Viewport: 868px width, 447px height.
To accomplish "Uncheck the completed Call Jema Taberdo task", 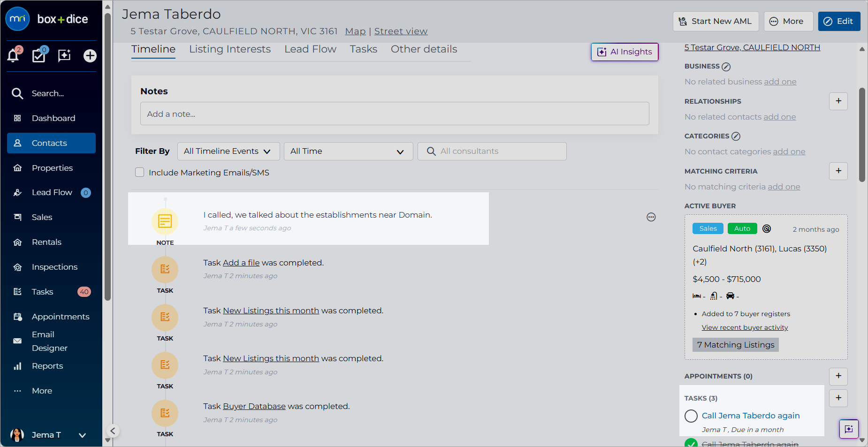I will [691, 443].
